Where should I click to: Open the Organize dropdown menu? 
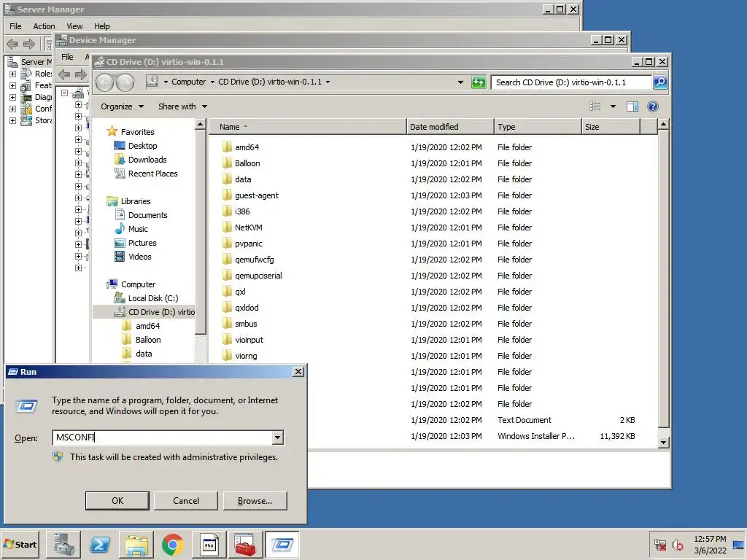122,106
